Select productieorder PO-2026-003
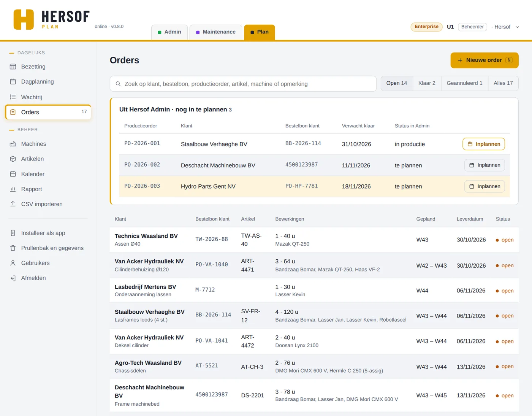Viewport: 532px width, 416px height. coord(142,186)
